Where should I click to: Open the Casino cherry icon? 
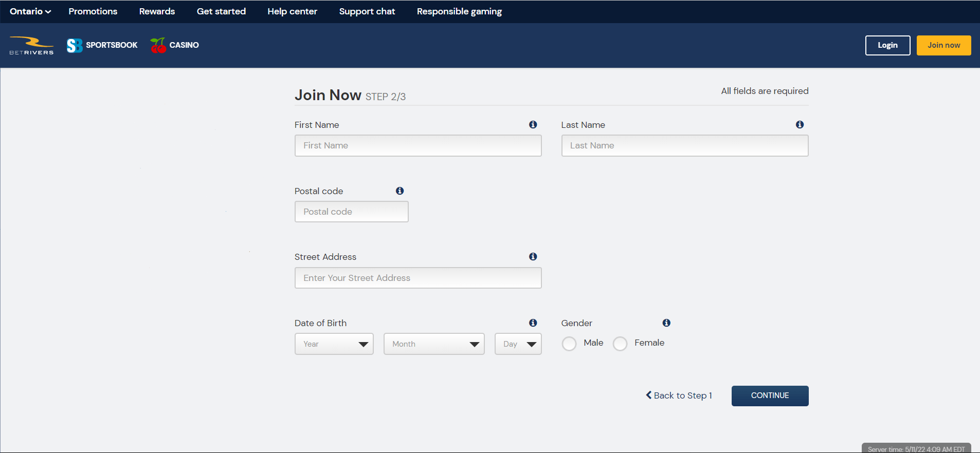pos(158,45)
